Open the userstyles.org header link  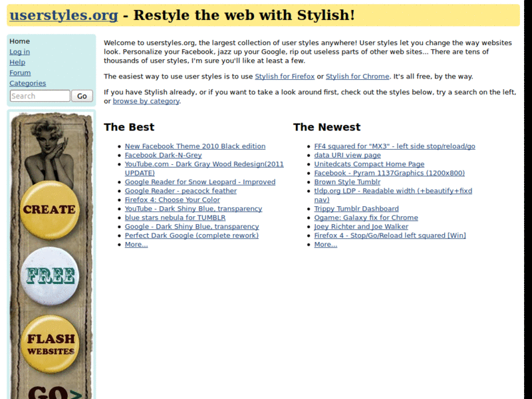coord(64,15)
